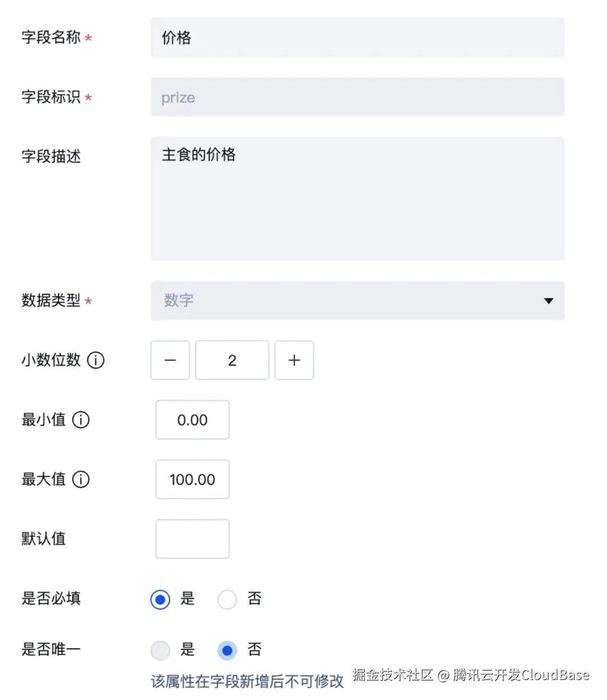Screen dimensions: 607x700
Task: Click the empty 默认值 input field
Action: click(x=192, y=539)
